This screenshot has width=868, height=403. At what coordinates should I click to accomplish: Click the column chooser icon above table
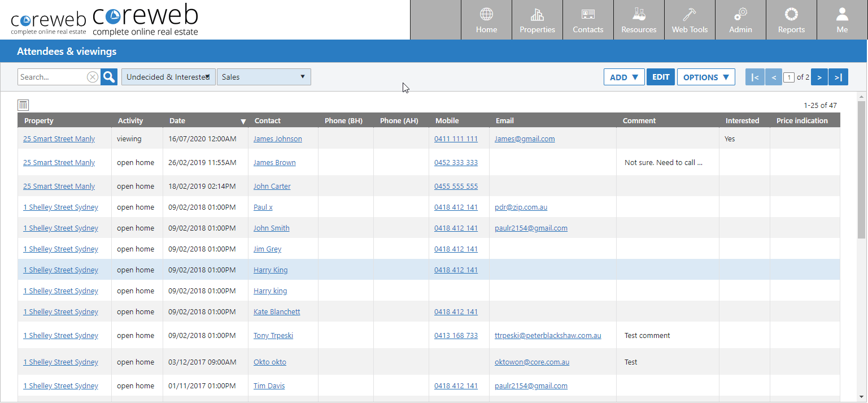[x=23, y=105]
